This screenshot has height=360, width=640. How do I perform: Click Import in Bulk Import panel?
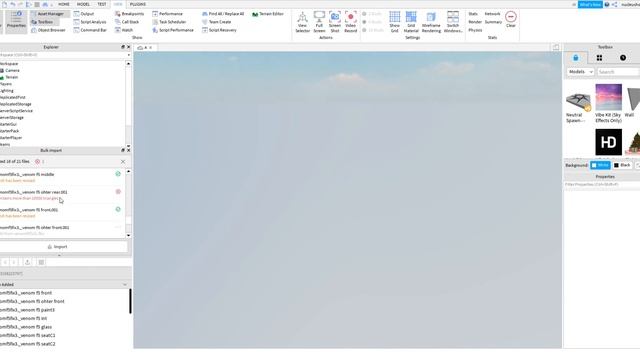[x=57, y=247]
